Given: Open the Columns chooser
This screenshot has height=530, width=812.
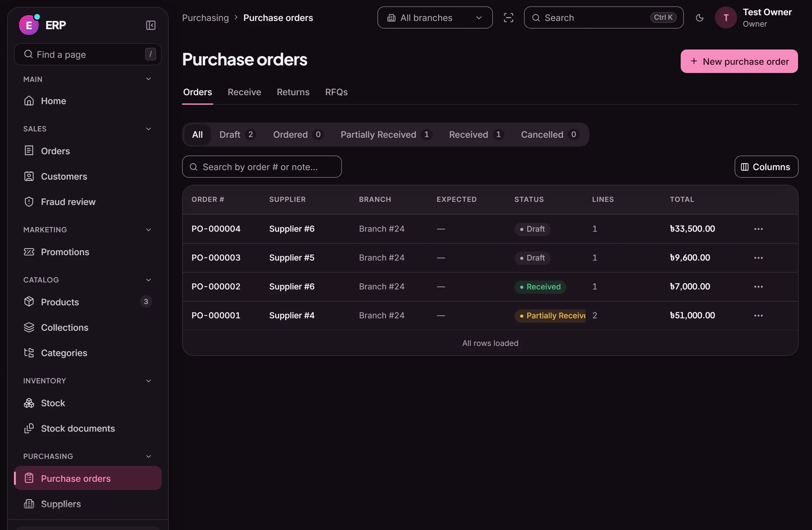Looking at the screenshot, I should [x=766, y=167].
